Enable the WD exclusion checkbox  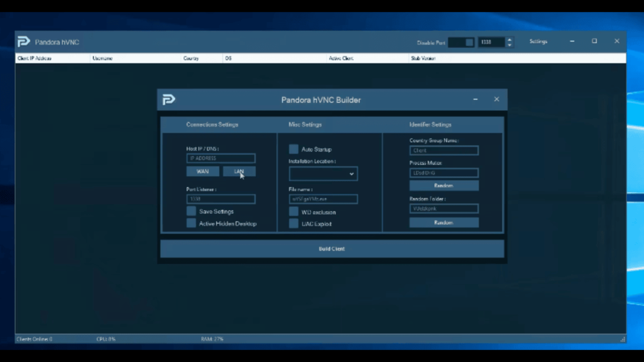tap(293, 212)
